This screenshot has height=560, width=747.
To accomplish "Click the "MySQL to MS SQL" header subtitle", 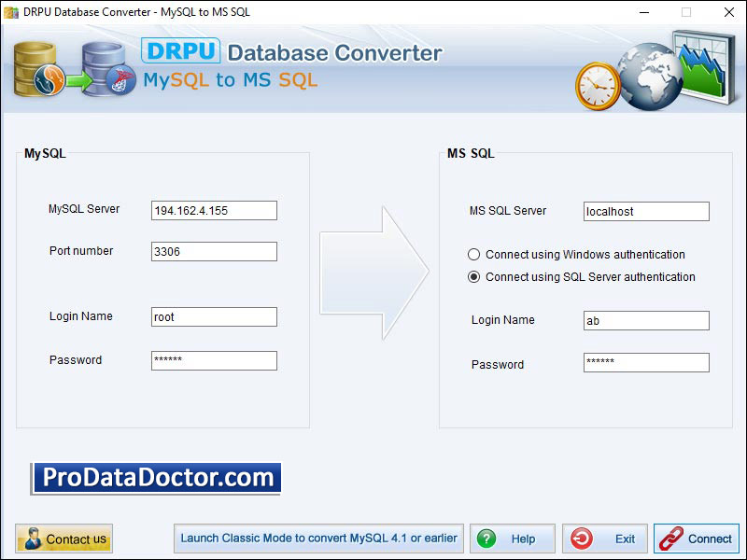I will pos(230,80).
